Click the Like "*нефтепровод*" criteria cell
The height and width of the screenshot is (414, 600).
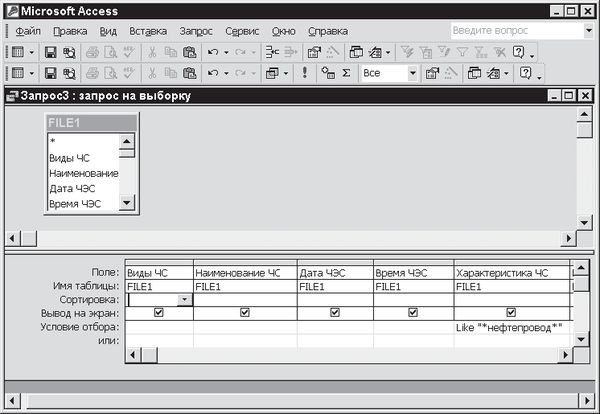(x=511, y=327)
